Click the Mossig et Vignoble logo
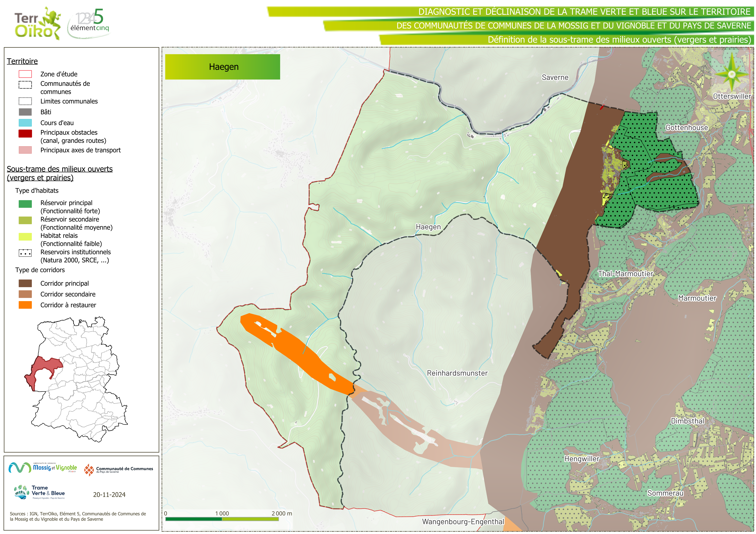The width and height of the screenshot is (756, 534). 43,468
